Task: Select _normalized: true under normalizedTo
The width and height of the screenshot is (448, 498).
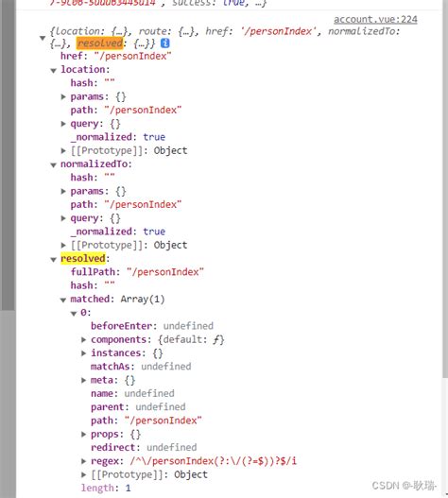Action: coord(118,232)
